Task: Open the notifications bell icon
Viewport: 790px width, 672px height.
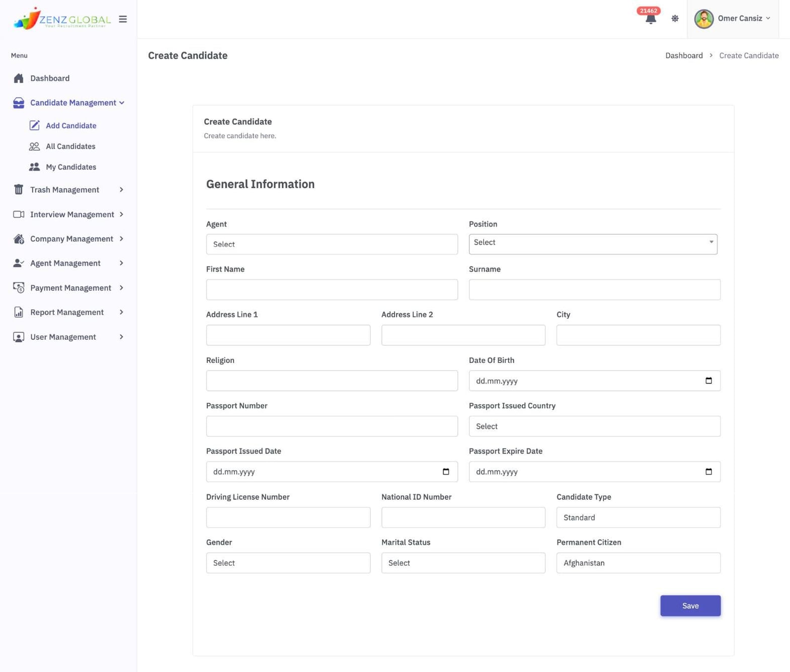Action: pyautogui.click(x=651, y=19)
